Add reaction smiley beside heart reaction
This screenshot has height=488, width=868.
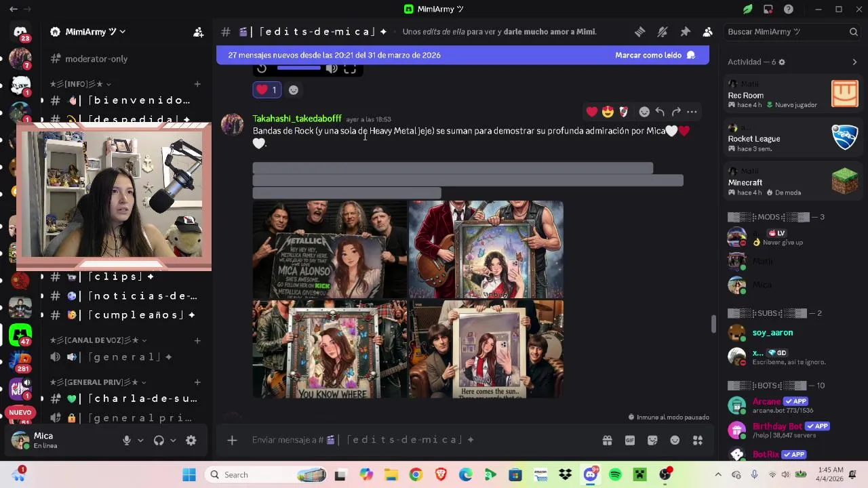[x=293, y=89]
